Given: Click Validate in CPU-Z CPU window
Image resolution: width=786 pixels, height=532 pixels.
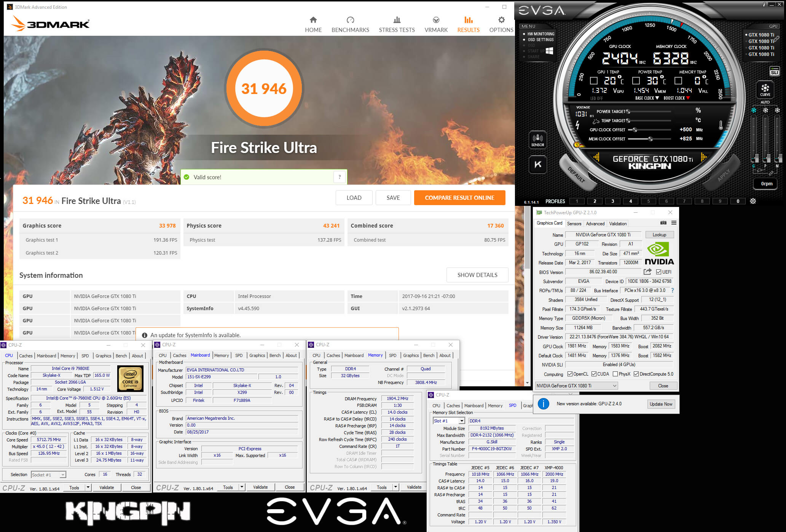Looking at the screenshot, I should pyautogui.click(x=107, y=487).
